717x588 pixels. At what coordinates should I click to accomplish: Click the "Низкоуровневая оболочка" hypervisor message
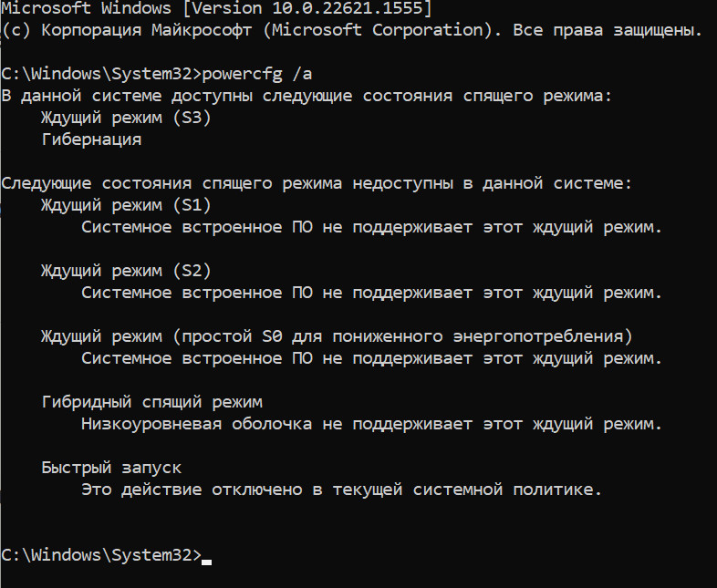[371, 424]
